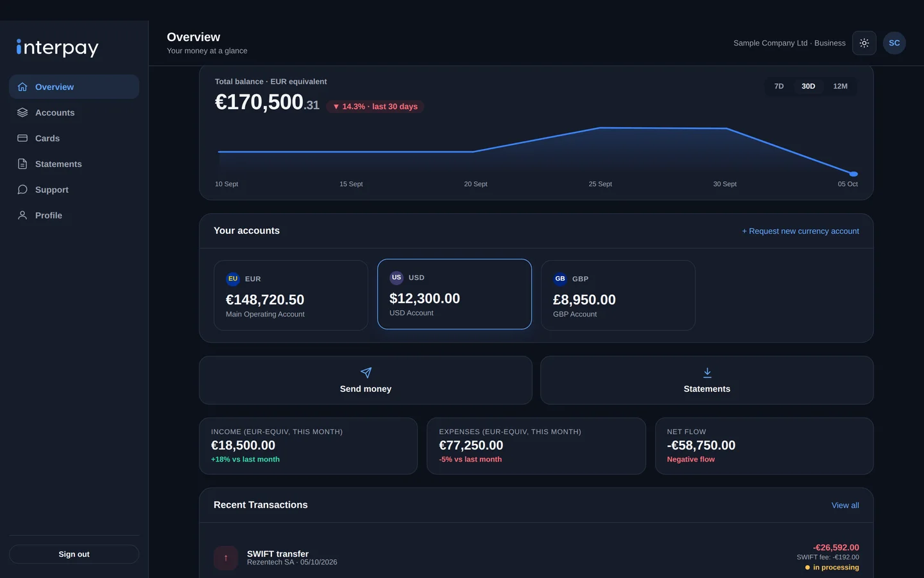
Task: Click the €77,250.00 expenses value
Action: click(471, 445)
